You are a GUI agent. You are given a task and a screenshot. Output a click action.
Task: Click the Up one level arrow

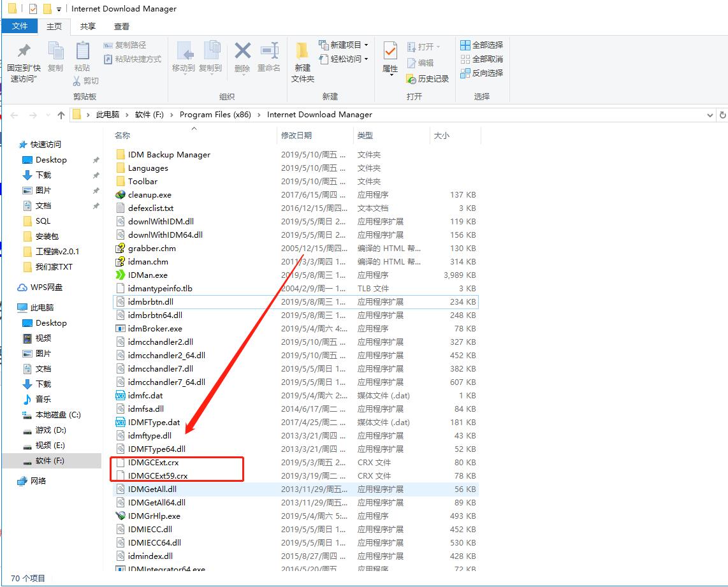click(61, 115)
